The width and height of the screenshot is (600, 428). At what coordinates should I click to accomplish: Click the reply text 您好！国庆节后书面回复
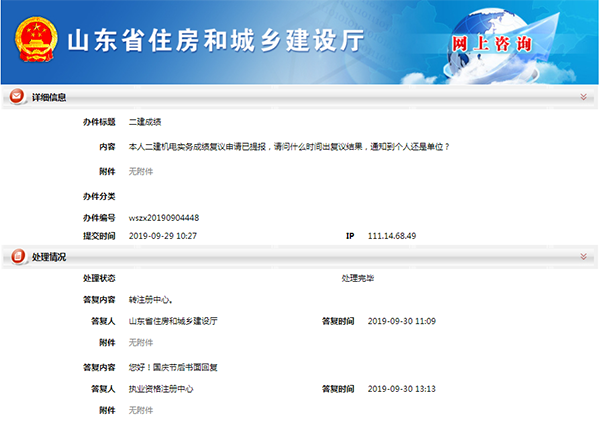pos(173,368)
